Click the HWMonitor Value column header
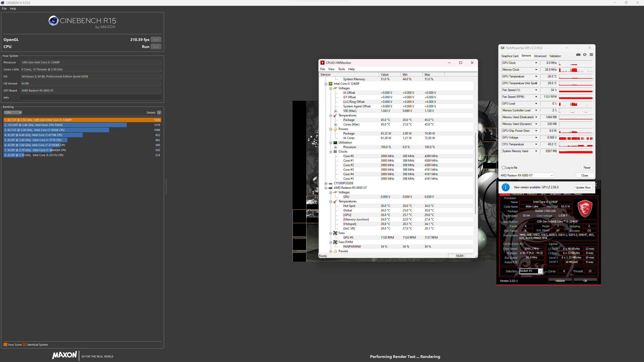644x362 pixels. (x=390, y=74)
